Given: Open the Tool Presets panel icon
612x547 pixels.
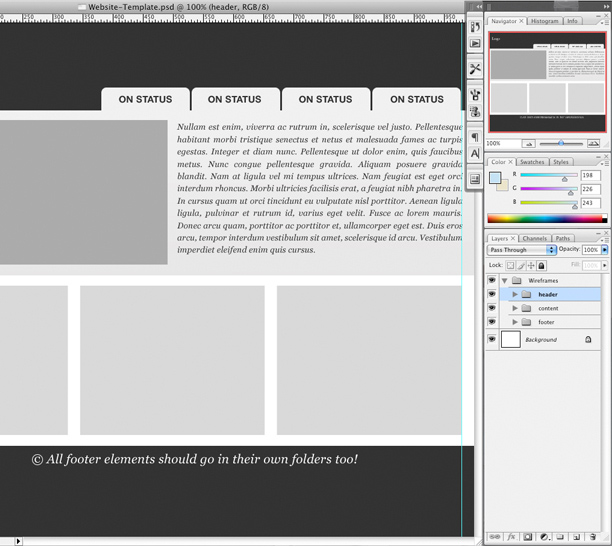Looking at the screenshot, I should (475, 69).
